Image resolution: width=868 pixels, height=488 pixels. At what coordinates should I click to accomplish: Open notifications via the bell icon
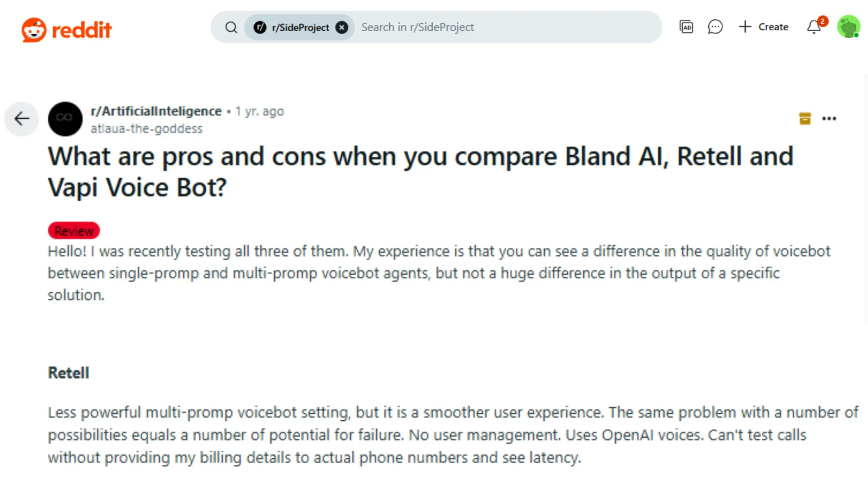point(813,27)
